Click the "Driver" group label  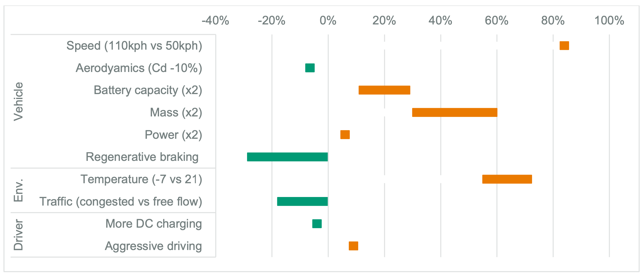(18, 235)
